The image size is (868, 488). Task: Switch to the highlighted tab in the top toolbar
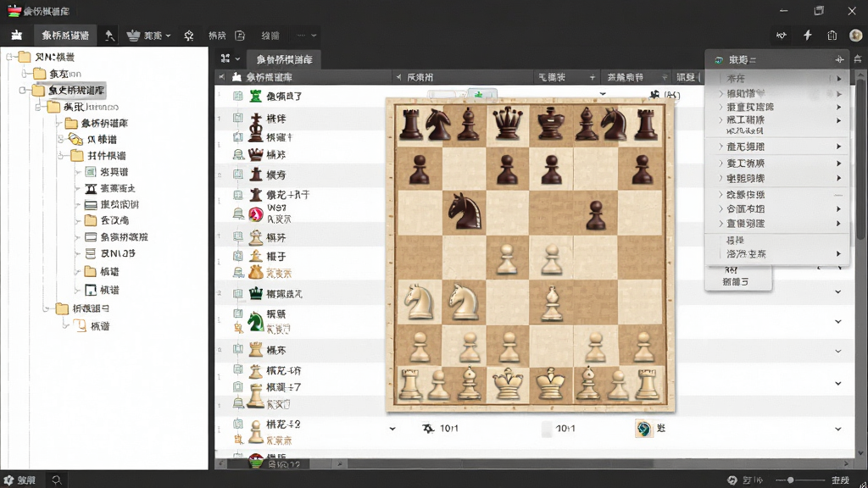tap(65, 36)
